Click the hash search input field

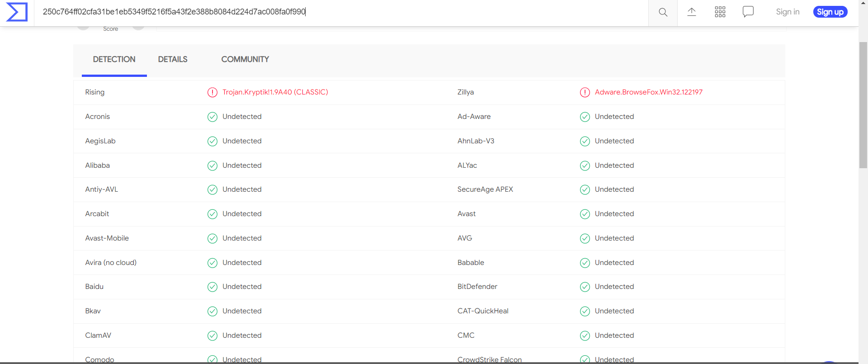click(x=341, y=12)
